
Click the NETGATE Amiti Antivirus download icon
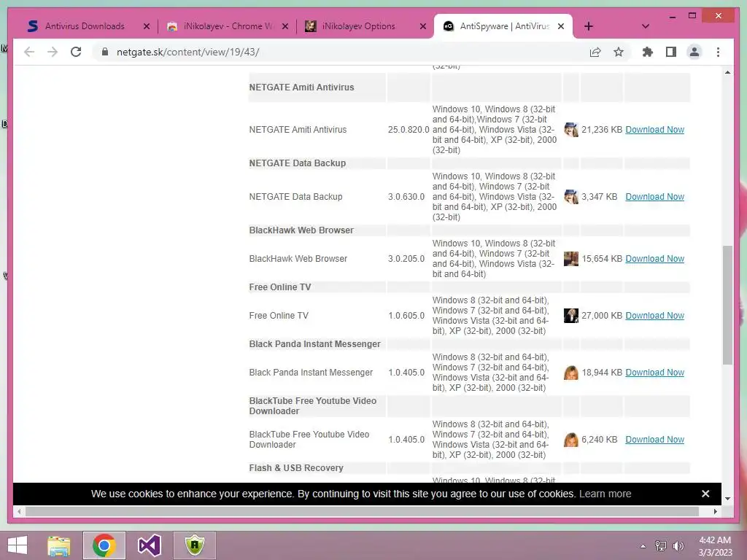(570, 130)
